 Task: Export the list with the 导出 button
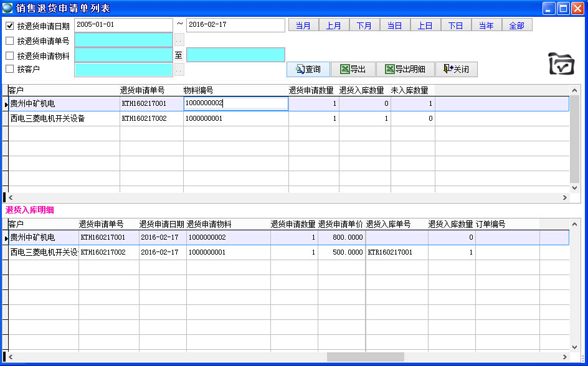click(353, 69)
